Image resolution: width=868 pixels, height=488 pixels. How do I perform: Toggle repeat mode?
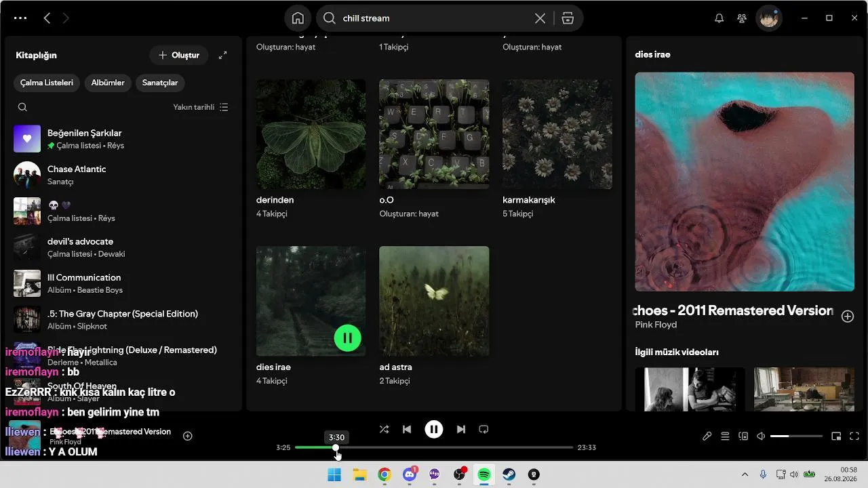click(484, 429)
